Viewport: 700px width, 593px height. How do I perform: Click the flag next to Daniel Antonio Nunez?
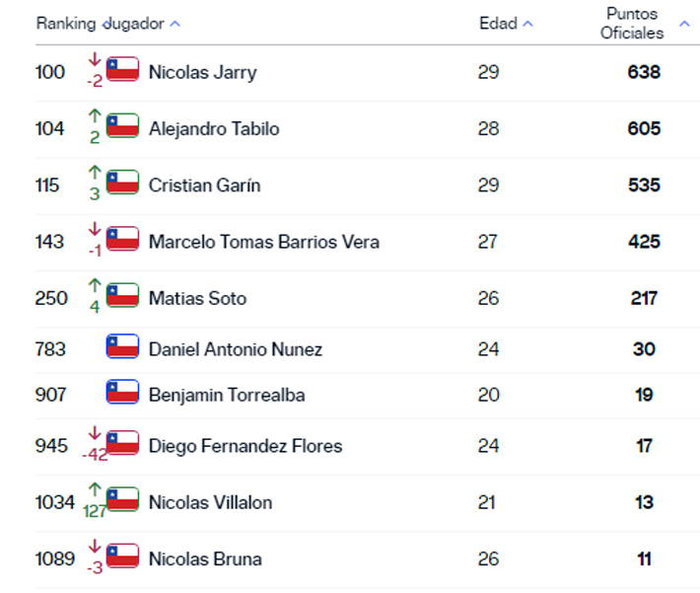[x=122, y=346]
